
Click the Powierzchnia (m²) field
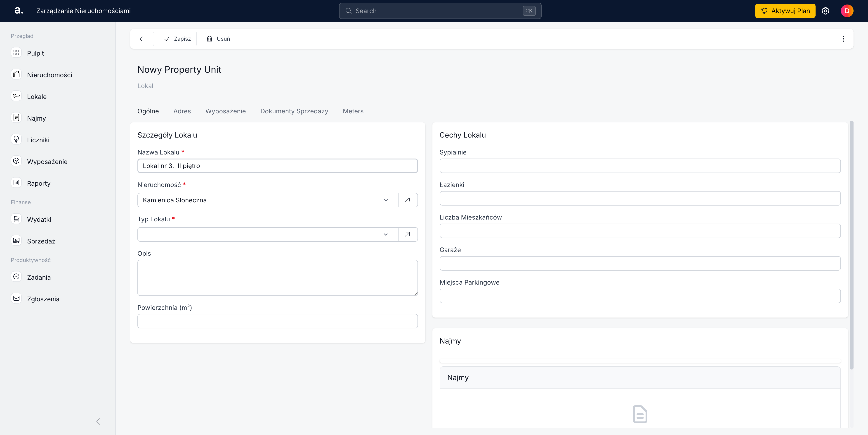click(x=278, y=321)
